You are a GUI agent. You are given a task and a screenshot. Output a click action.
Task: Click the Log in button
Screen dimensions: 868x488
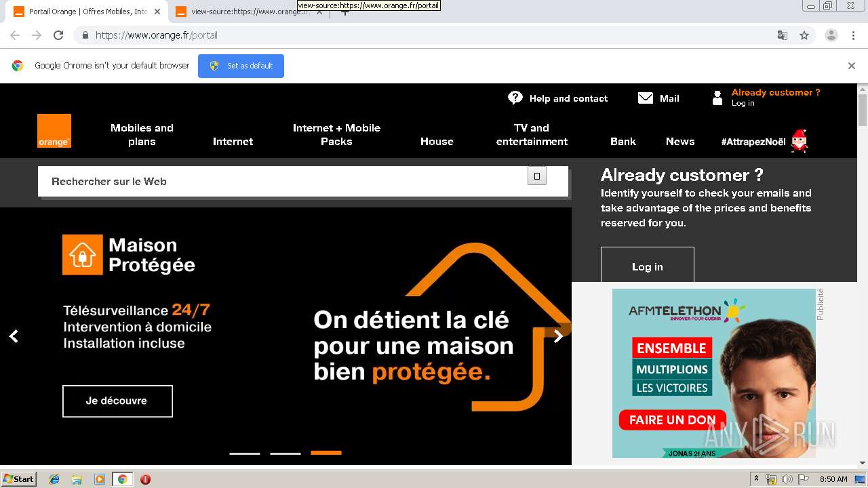click(648, 264)
